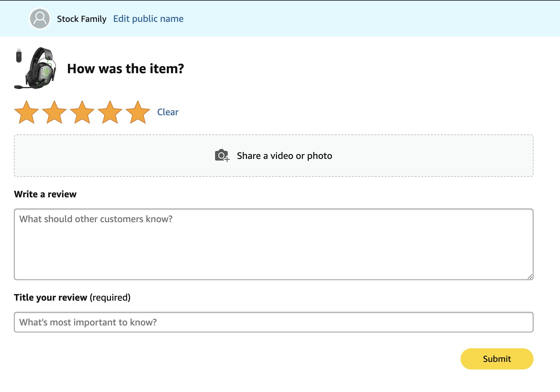The image size is (560, 392).
Task: Click the Write a review label
Action: coord(45,194)
